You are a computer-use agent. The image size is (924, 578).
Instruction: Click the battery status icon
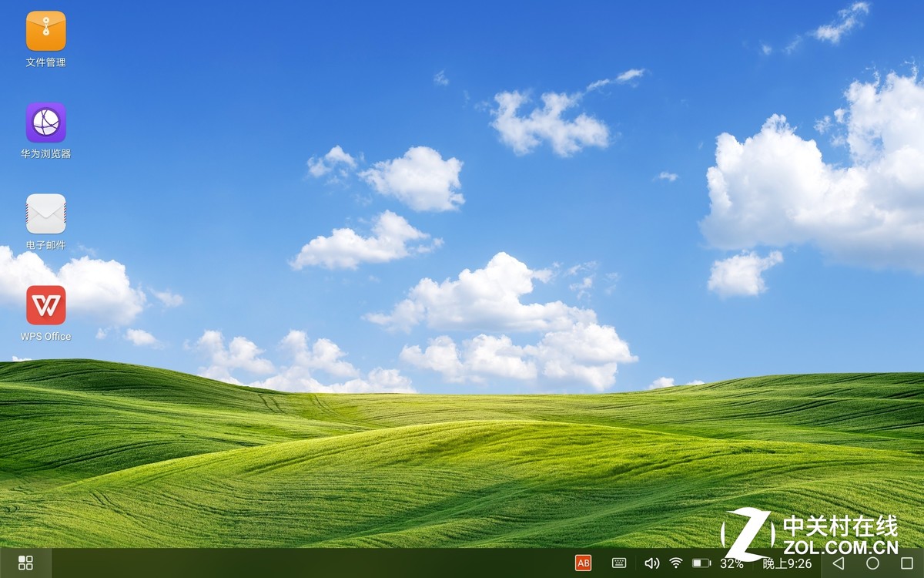click(x=701, y=563)
